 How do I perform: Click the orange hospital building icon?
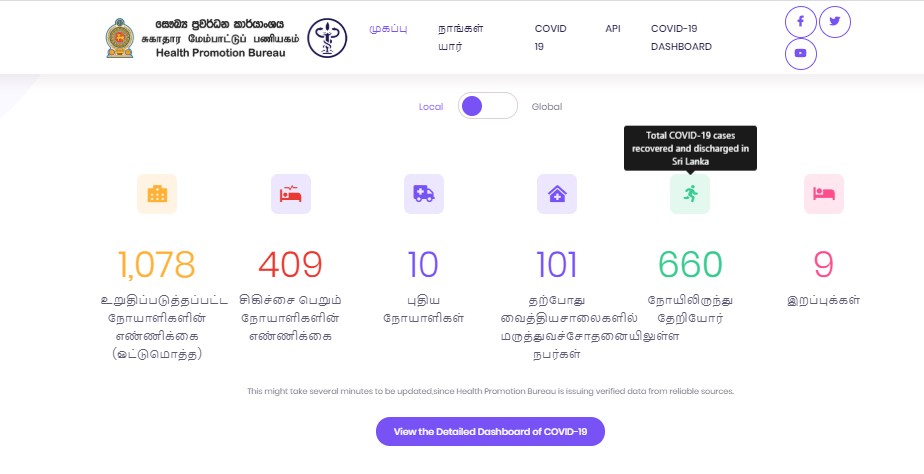point(157,194)
